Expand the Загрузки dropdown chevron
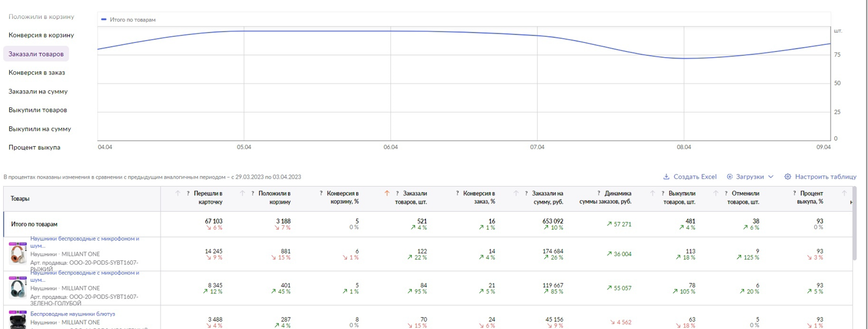 click(771, 177)
